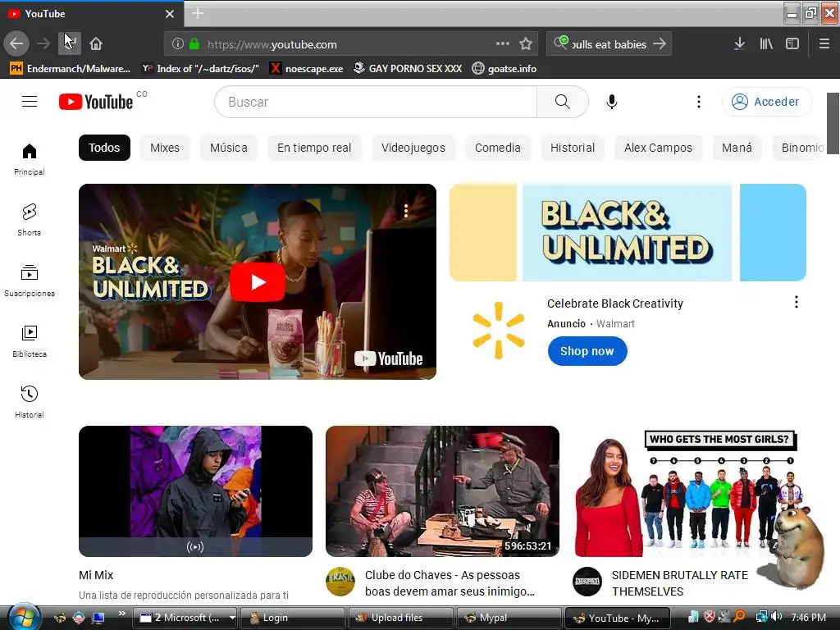This screenshot has width=840, height=630.
Task: Open Shorts in the sidebar
Action: coord(30,219)
